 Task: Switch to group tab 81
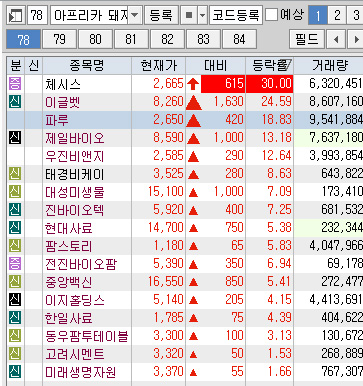[x=131, y=39]
